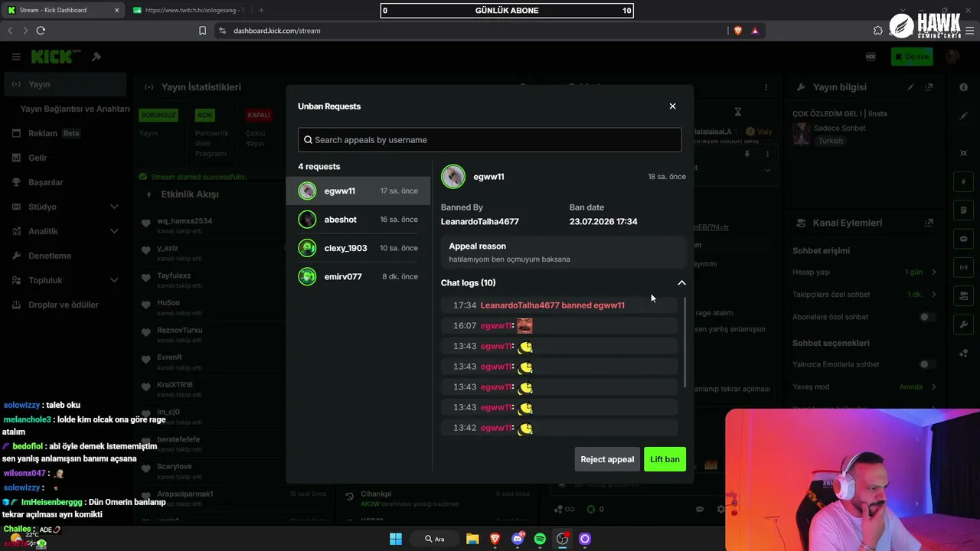Viewport: 980px width, 551px height.
Task: Click the chat bubble icon in right rail
Action: coord(963,239)
